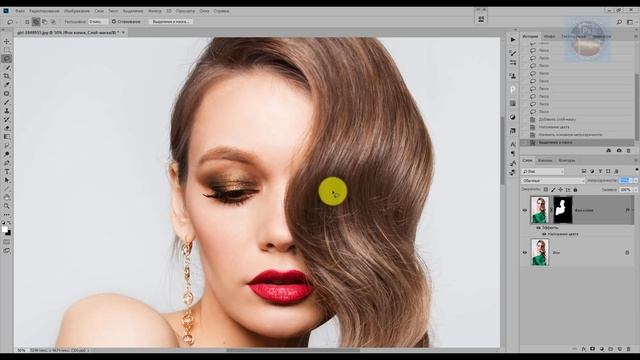Select the Crop tool
Viewport: 640px width, 360px height.
pyautogui.click(x=7, y=76)
